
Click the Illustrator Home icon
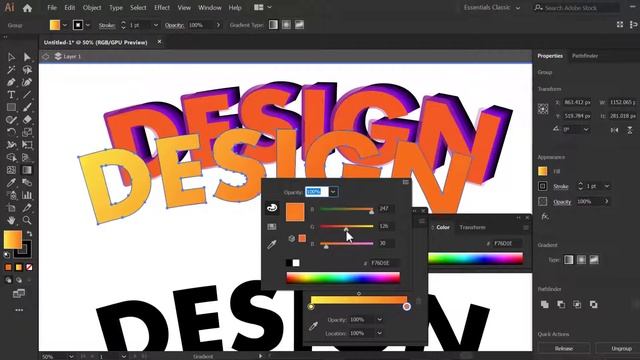pos(27,8)
